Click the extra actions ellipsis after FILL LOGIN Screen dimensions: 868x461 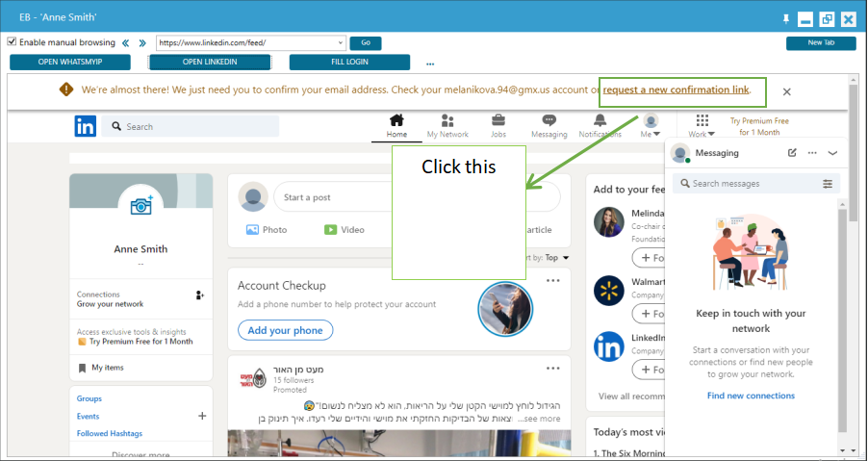430,64
